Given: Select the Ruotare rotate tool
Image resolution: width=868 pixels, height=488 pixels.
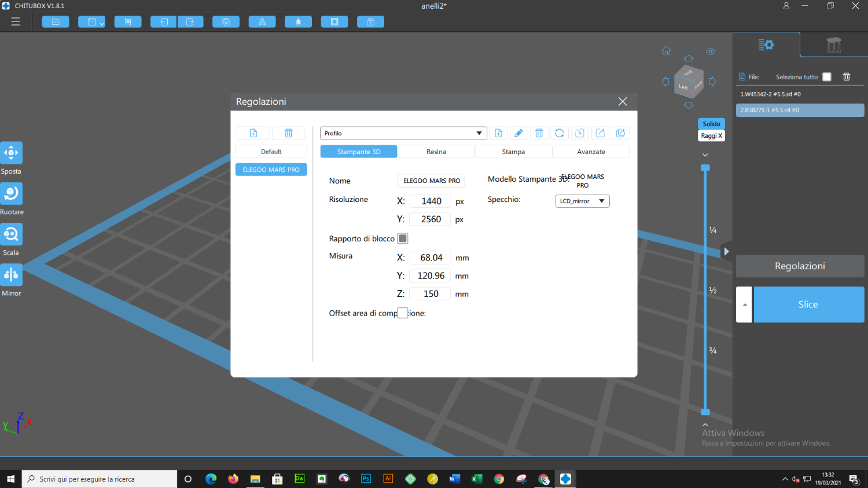Looking at the screenshot, I should (x=11, y=193).
